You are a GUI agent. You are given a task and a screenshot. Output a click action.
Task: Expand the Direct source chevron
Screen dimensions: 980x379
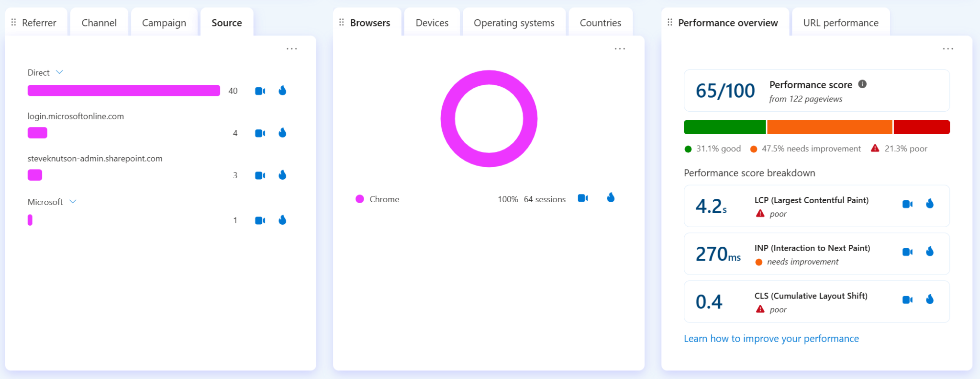(x=59, y=72)
